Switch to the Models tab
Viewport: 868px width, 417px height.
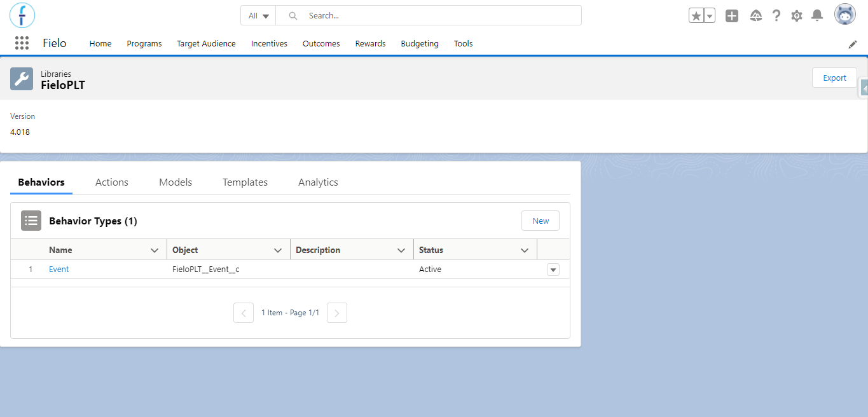point(176,182)
